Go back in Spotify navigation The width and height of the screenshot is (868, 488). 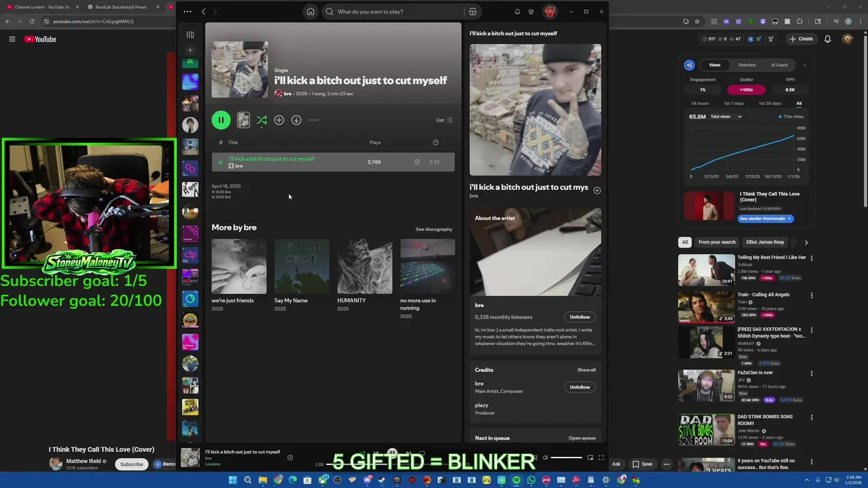(x=203, y=12)
